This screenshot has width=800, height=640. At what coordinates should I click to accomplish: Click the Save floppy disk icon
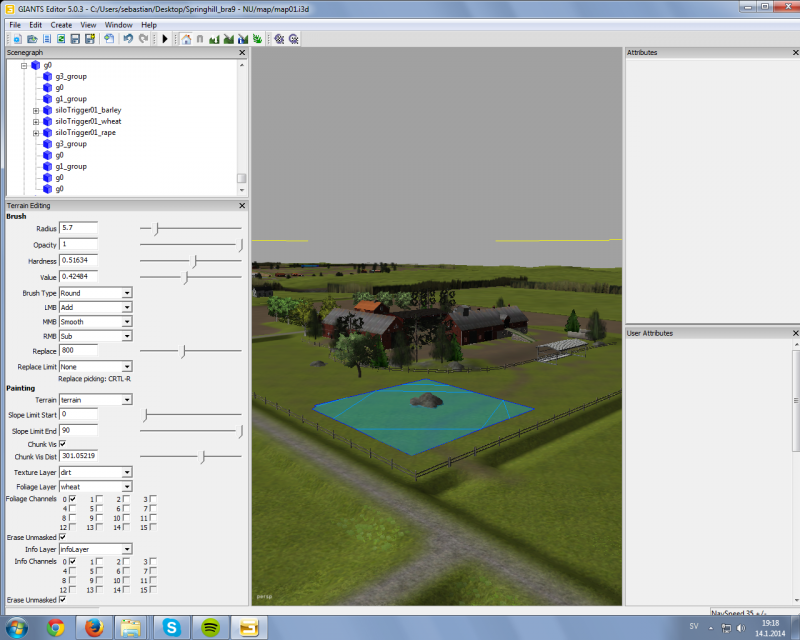(x=76, y=39)
